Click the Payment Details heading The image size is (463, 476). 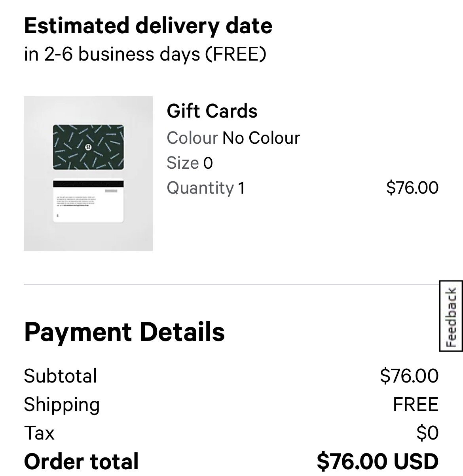point(124,332)
